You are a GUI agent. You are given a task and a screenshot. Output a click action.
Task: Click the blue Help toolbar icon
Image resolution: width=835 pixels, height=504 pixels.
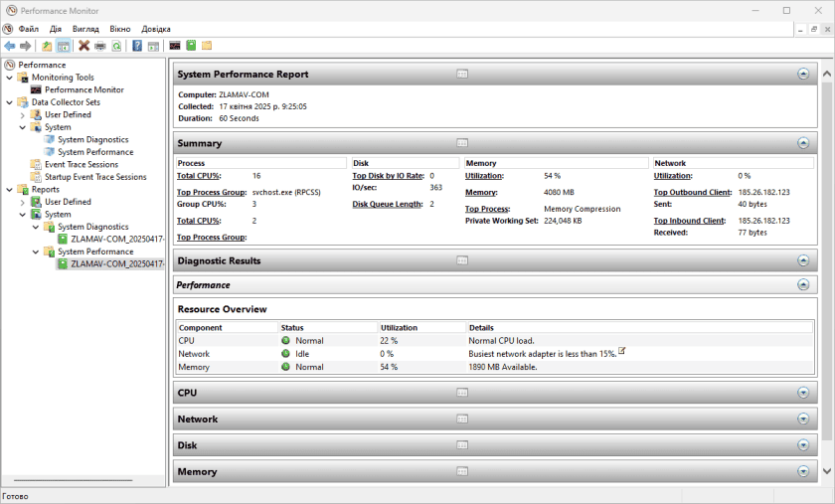tap(137, 46)
